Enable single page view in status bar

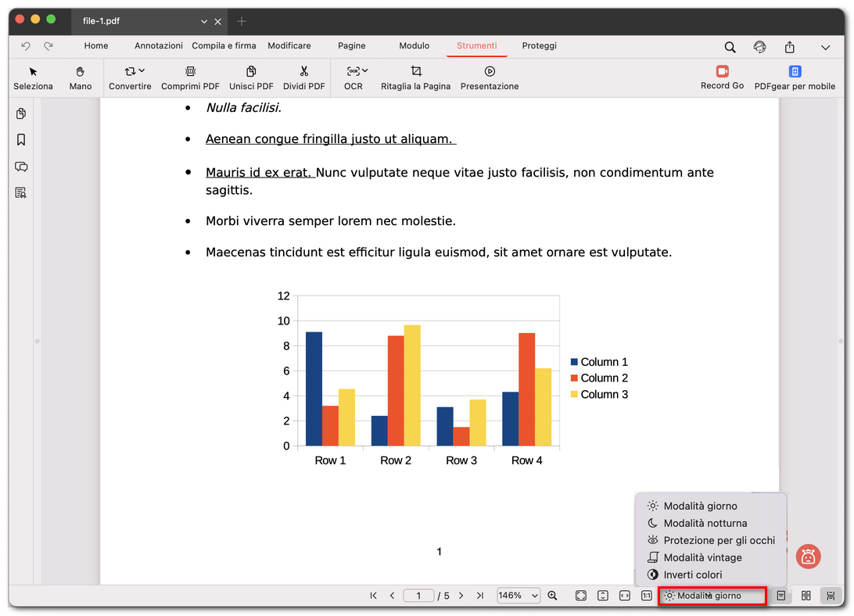(781, 596)
